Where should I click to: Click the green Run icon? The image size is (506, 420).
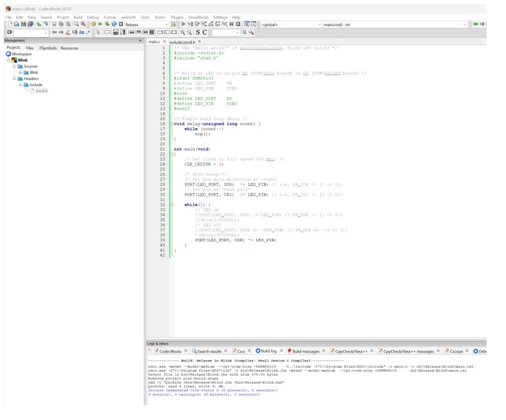coord(100,24)
